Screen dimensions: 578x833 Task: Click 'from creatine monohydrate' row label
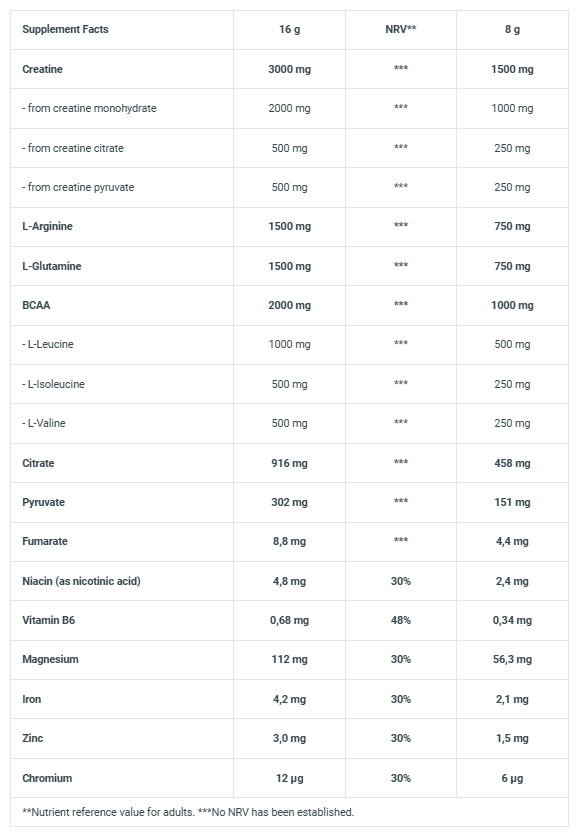[x=89, y=108]
